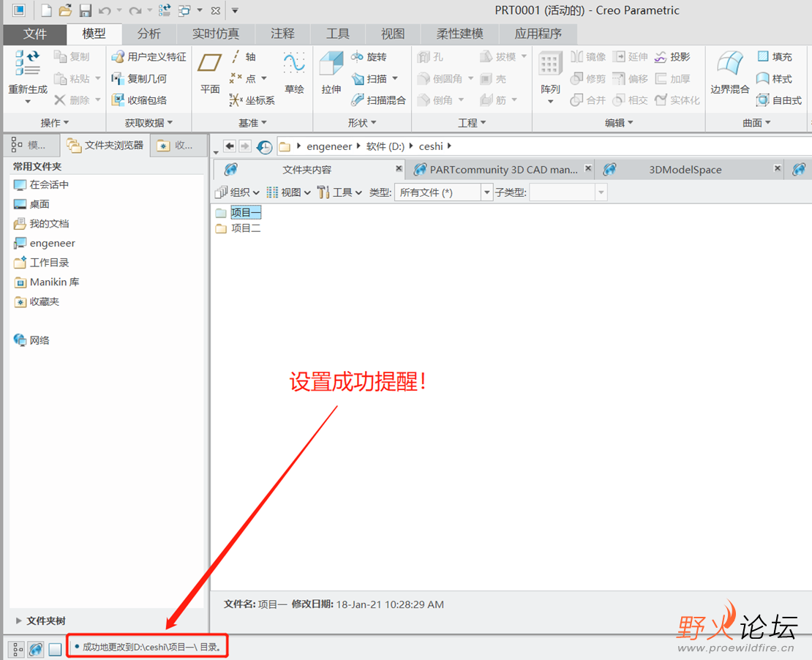The width and height of the screenshot is (812, 660).
Task: Open the 视图 view dropdown in browser toolbar
Action: (x=288, y=192)
